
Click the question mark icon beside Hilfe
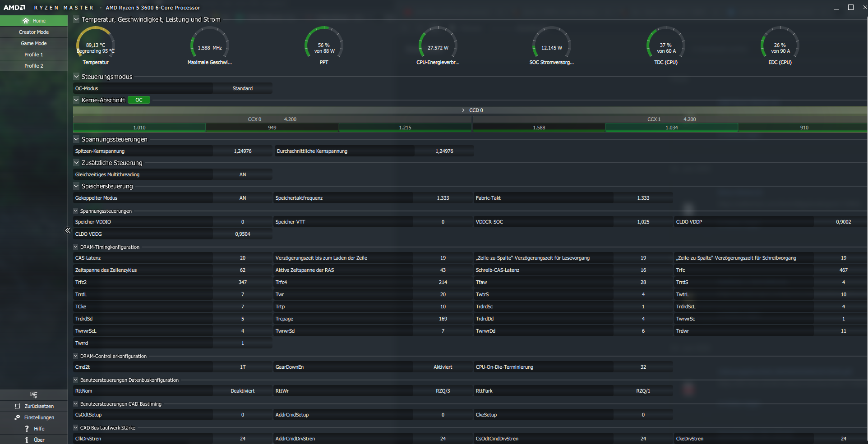coord(27,429)
